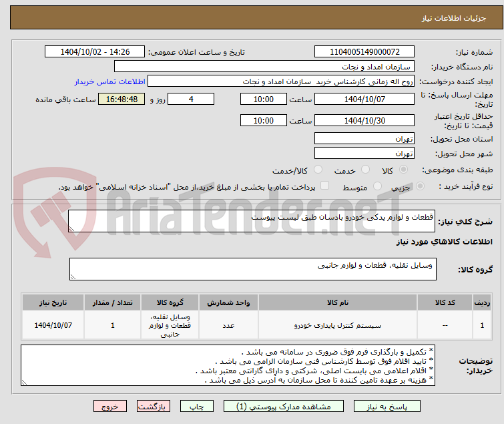
Task: Click the remaining time field 16:48:48
Action: [x=121, y=99]
